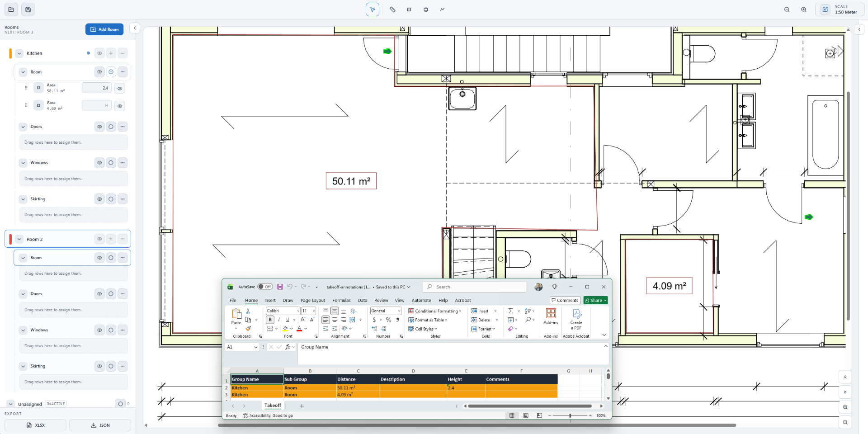Export takeoff as XLSX
The height and width of the screenshot is (434, 868).
click(35, 425)
